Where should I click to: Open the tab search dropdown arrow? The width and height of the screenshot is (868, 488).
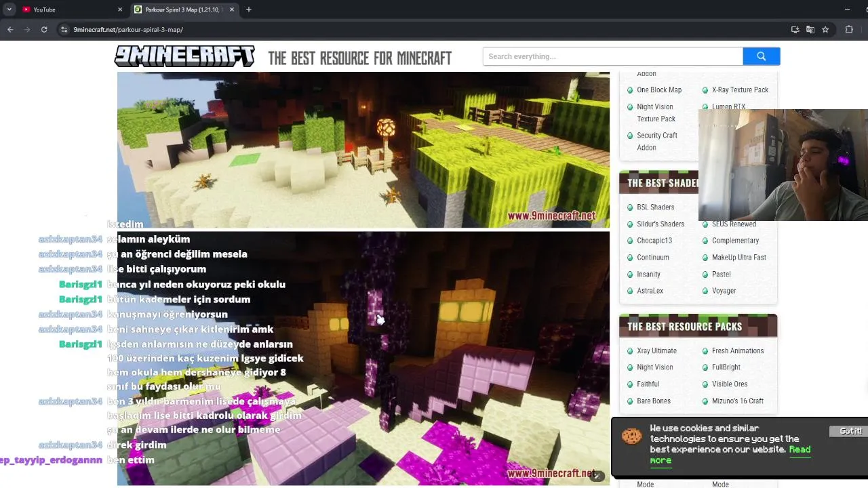pos(9,9)
